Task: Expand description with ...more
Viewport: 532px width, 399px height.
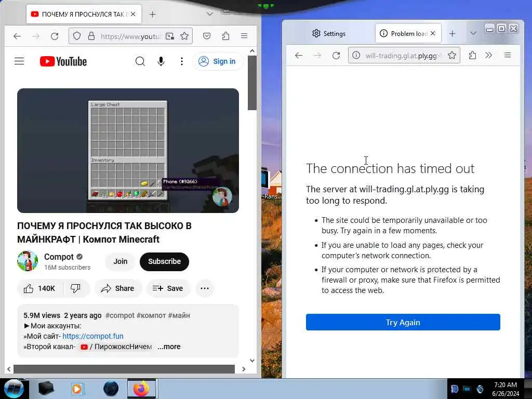Action: [169, 347]
